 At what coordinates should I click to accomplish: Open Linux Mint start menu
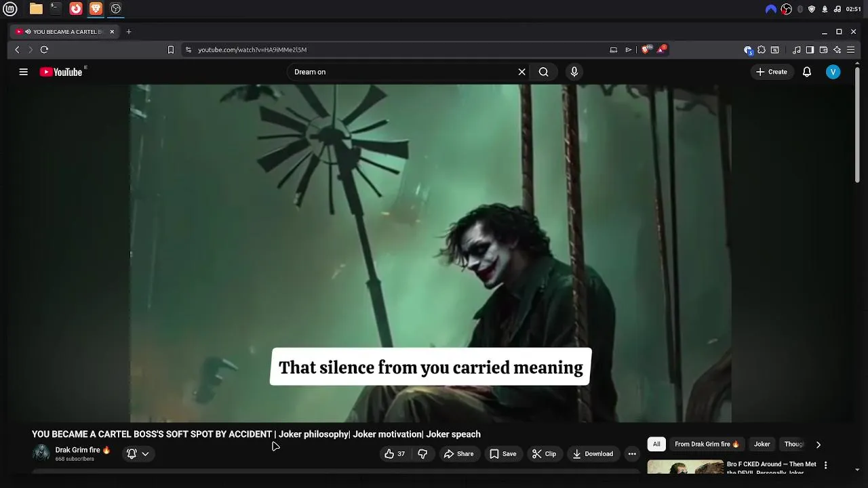pyautogui.click(x=10, y=9)
